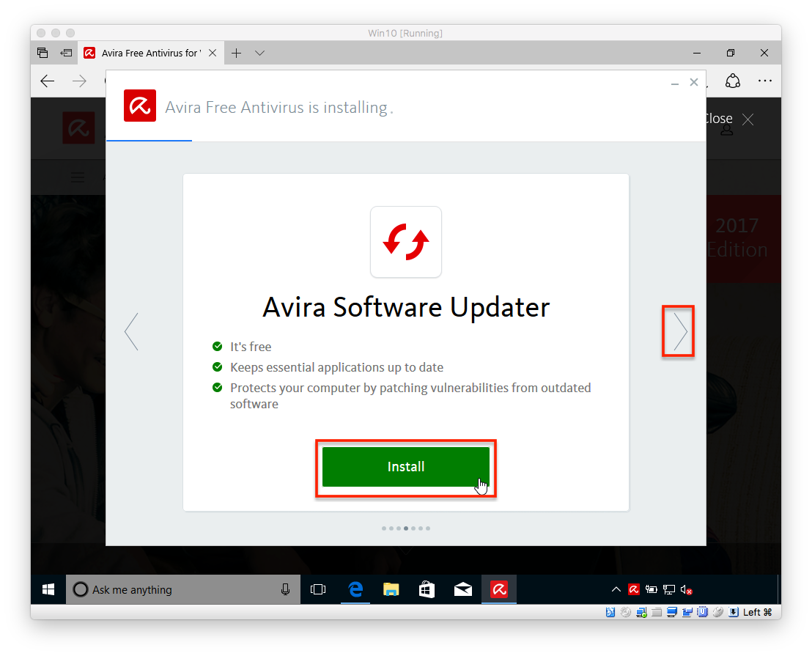Expand hidden icons in the system tray
The width and height of the screenshot is (812, 656).
click(x=616, y=589)
